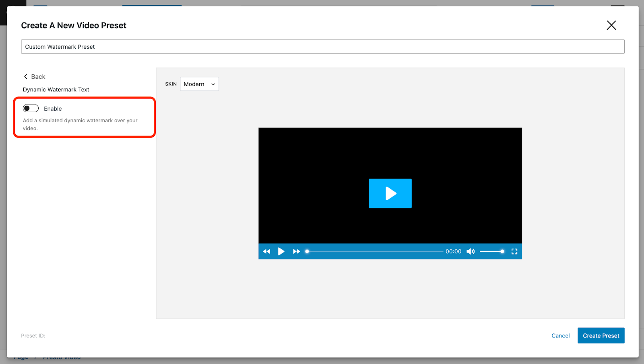Click the 00:00 time display
This screenshot has width=644, height=364.
[453, 251]
